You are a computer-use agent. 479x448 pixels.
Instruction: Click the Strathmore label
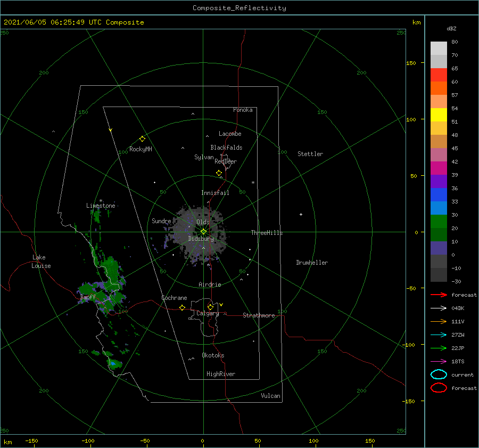point(259,315)
